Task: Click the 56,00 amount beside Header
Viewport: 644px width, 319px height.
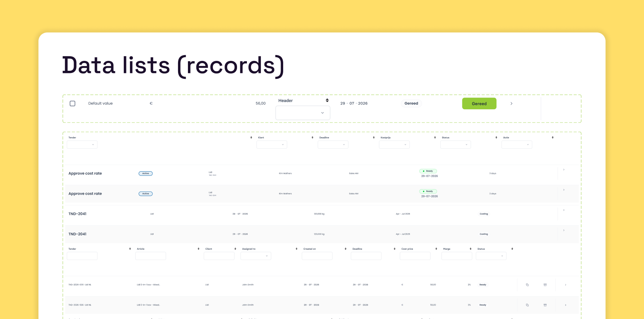Action: pos(260,103)
